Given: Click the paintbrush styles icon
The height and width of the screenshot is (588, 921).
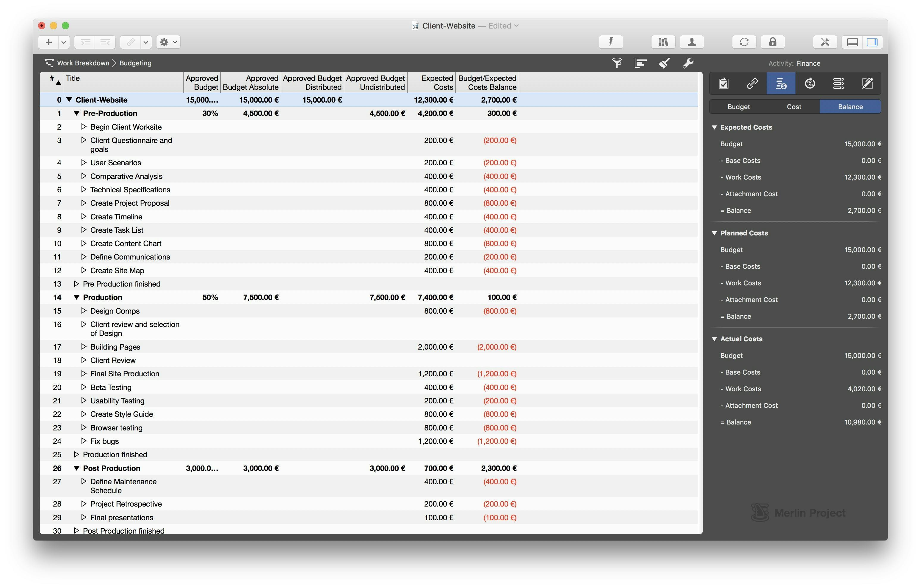Looking at the screenshot, I should click(664, 63).
